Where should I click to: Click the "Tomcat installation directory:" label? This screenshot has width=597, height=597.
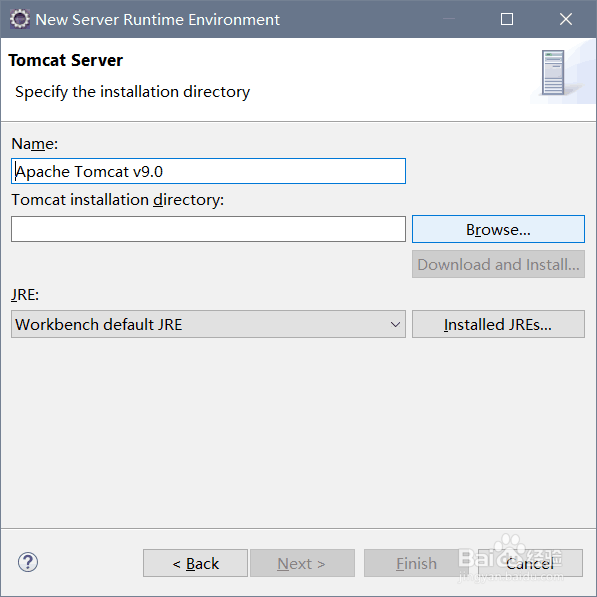[x=118, y=200]
